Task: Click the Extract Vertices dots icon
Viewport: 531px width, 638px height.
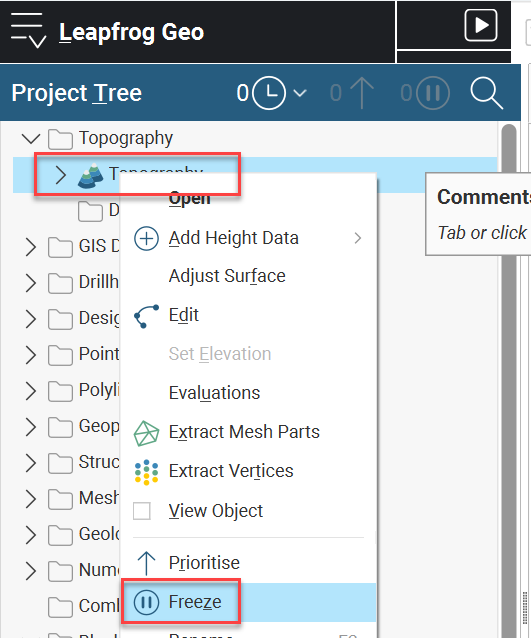Action: (x=146, y=472)
